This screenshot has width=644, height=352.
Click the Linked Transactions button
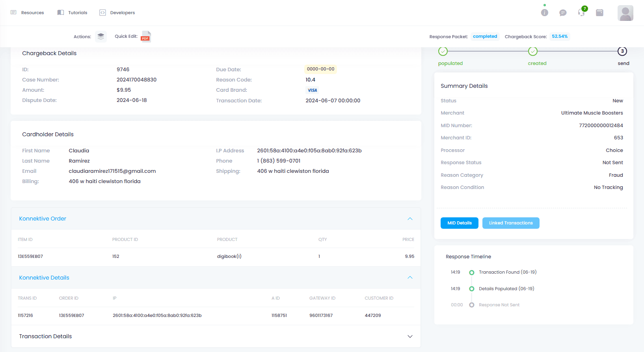[511, 223]
